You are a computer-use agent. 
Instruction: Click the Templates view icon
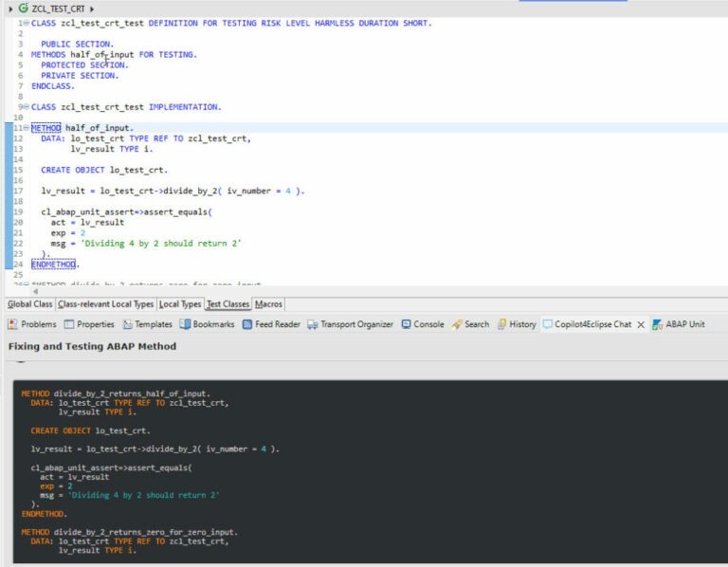coord(127,324)
